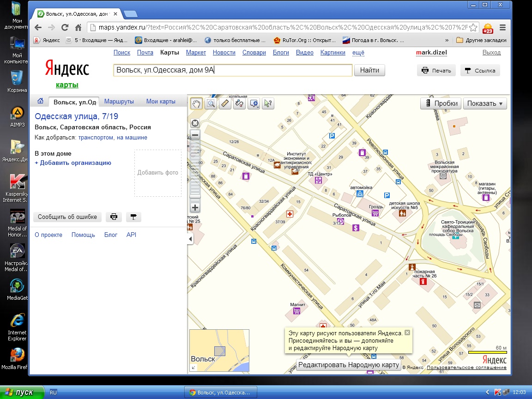Image resolution: width=532 pixels, height=399 pixels.
Task: Open the Почта service in top menu
Action: coord(145,53)
